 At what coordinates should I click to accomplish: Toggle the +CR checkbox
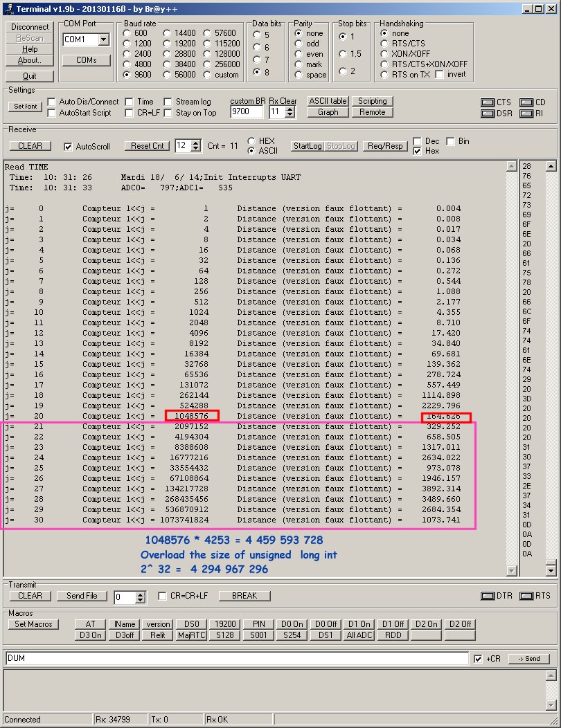tap(478, 659)
